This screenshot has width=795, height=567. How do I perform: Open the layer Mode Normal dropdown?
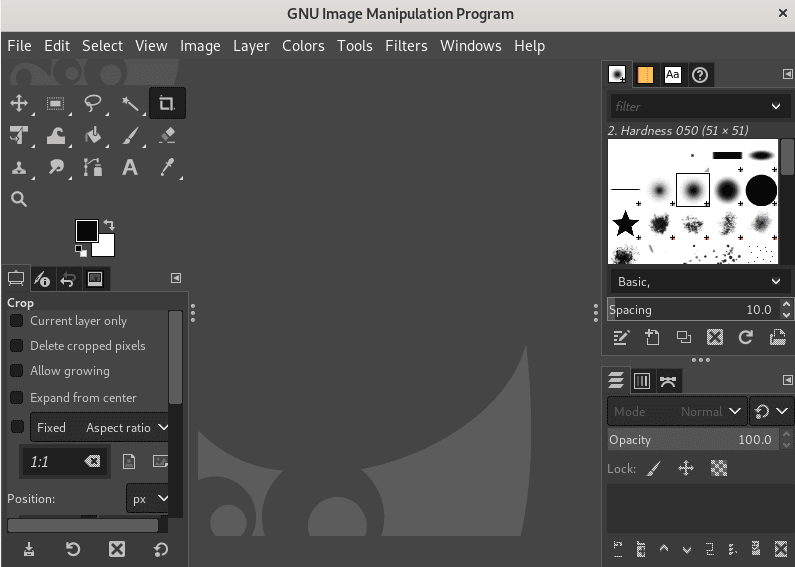[x=677, y=411]
